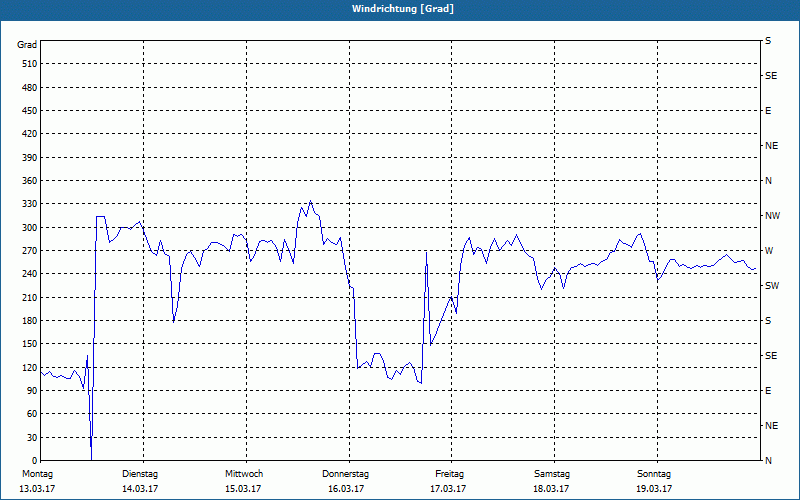Click the W compass label
Screen dimensions: 800x500
pyautogui.click(x=769, y=251)
